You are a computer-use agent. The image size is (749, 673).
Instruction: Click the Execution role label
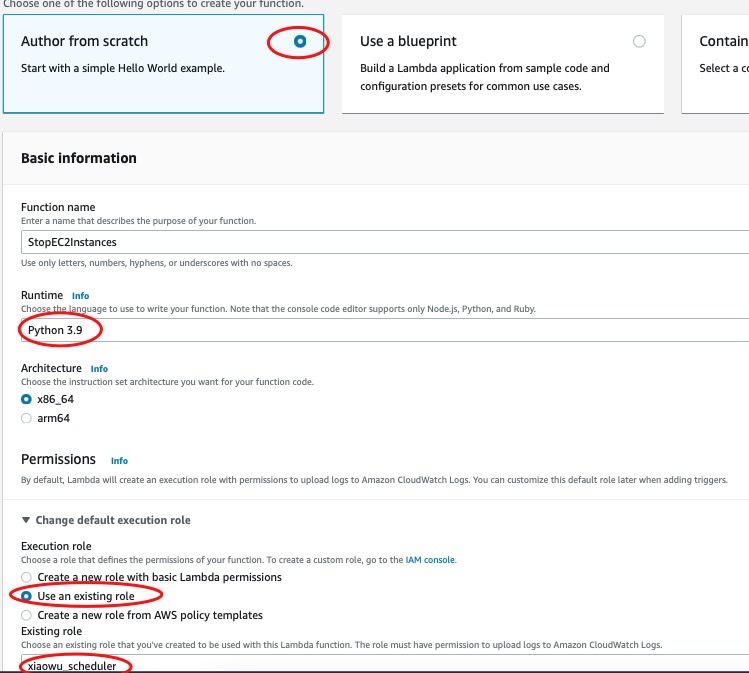[x=56, y=546]
